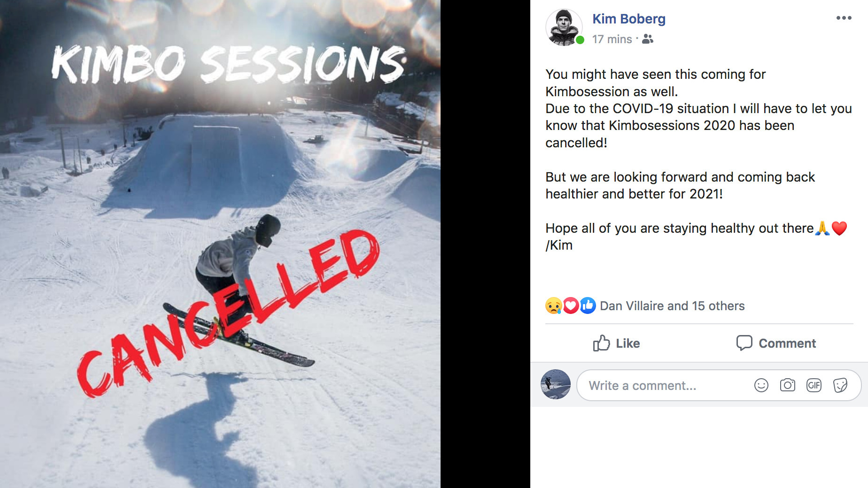
Task: Insert an emoji into the comment
Action: pyautogui.click(x=761, y=386)
